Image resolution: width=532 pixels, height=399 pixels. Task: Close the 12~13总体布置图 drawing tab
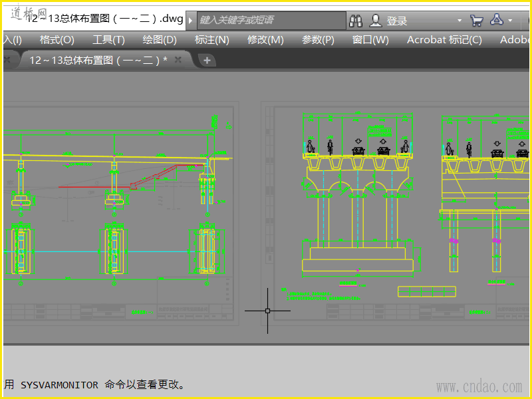178,60
